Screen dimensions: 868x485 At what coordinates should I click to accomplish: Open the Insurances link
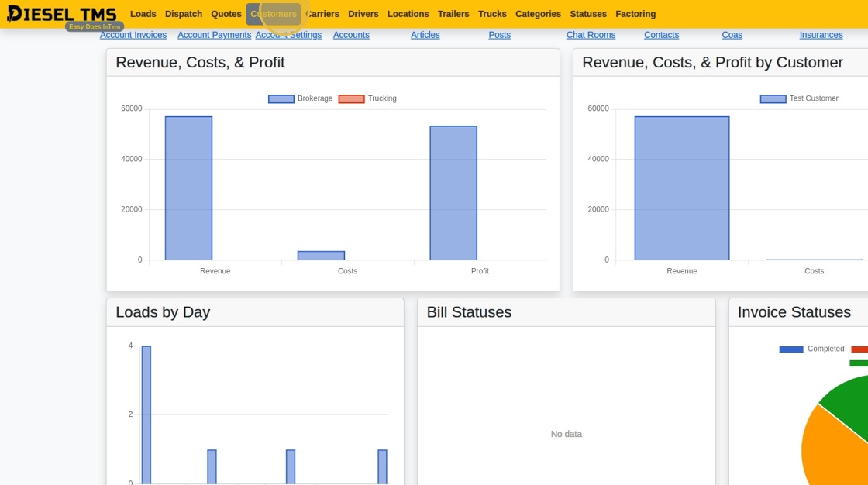(x=821, y=35)
